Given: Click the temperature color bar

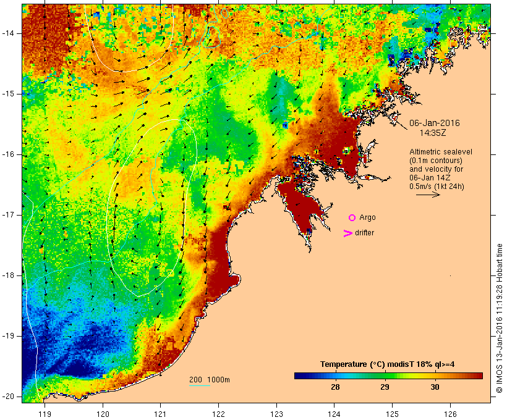Looking at the screenshot, I should 388,376.
